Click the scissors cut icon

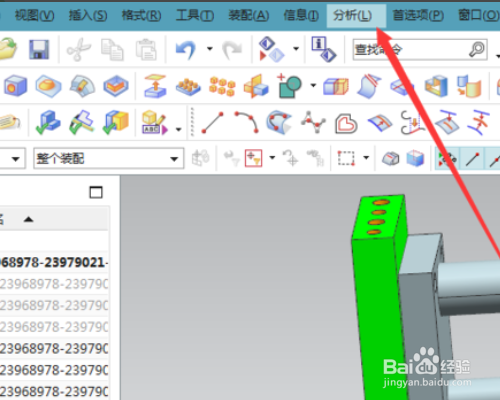click(x=78, y=49)
